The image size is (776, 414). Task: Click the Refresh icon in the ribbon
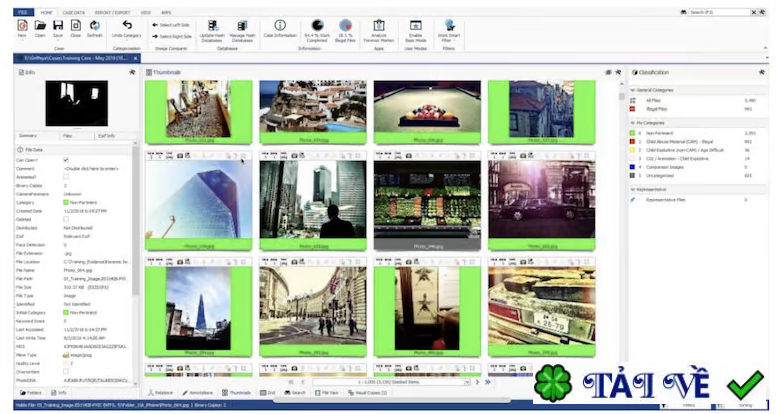94,27
